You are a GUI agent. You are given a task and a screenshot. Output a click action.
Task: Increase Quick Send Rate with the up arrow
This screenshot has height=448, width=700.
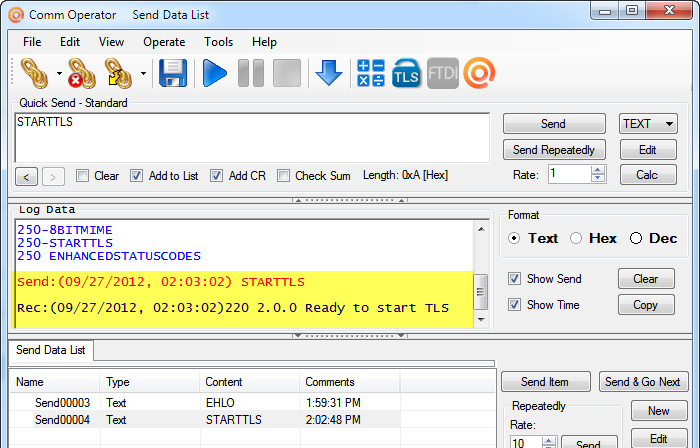click(x=598, y=170)
